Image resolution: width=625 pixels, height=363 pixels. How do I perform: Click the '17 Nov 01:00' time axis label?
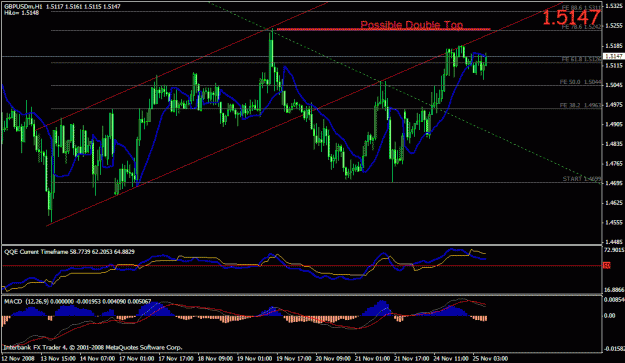(136, 358)
